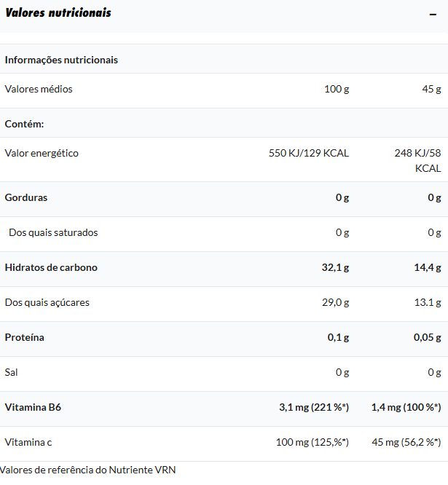Click the Proteína row label
The image size is (448, 485).
pos(25,337)
